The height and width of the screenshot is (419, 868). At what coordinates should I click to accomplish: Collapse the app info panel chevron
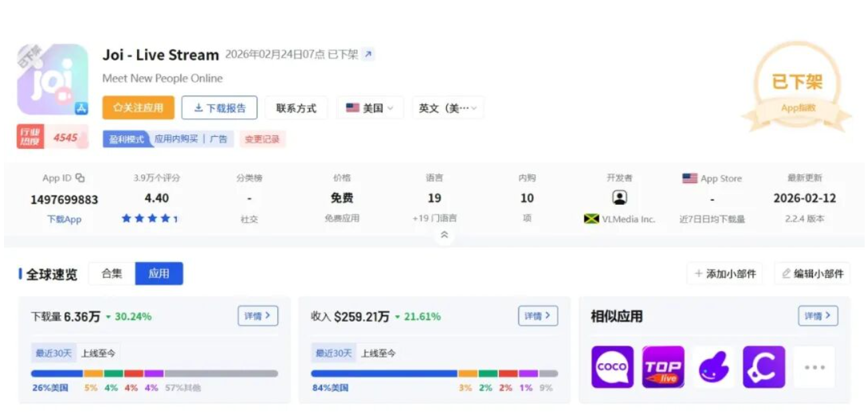pyautogui.click(x=444, y=235)
